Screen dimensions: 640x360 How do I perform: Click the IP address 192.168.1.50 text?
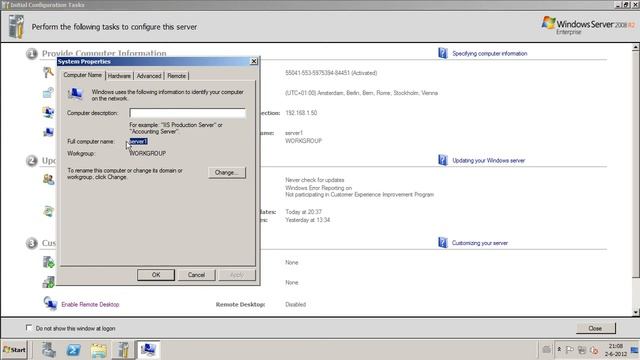[301, 113]
